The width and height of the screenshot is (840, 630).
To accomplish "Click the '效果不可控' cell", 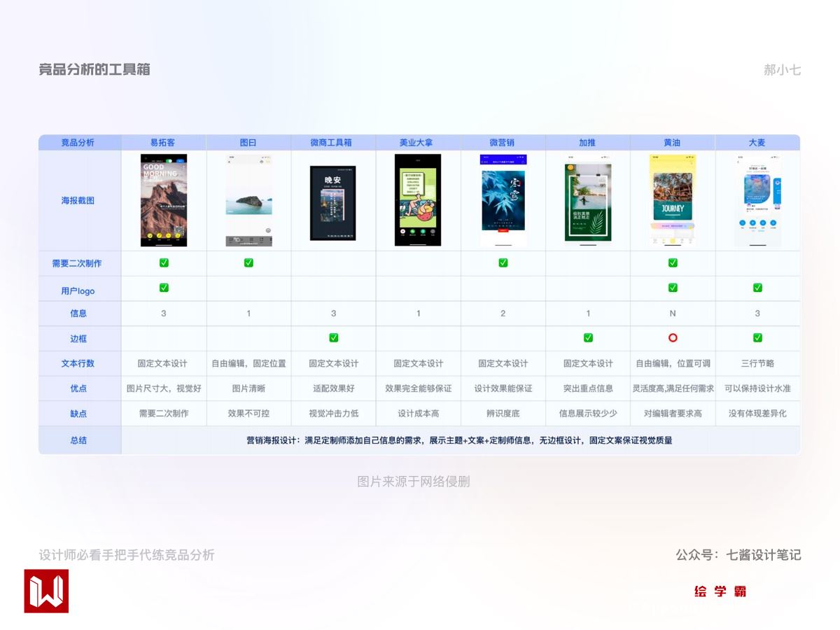I will [x=248, y=414].
